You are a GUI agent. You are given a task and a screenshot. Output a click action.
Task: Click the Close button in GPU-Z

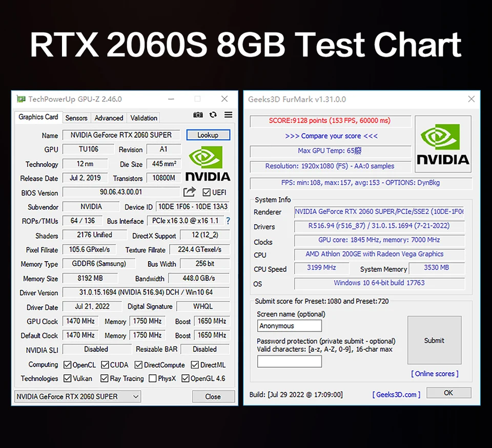(x=213, y=397)
